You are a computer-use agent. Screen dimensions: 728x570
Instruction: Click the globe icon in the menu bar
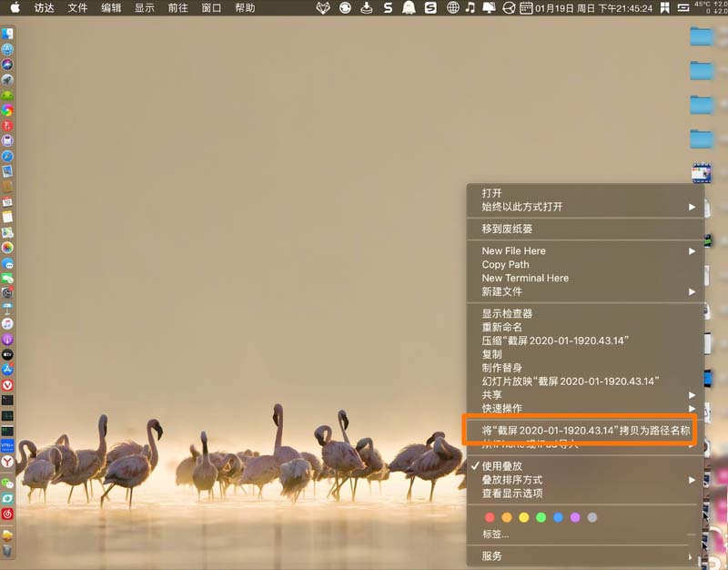454,8
